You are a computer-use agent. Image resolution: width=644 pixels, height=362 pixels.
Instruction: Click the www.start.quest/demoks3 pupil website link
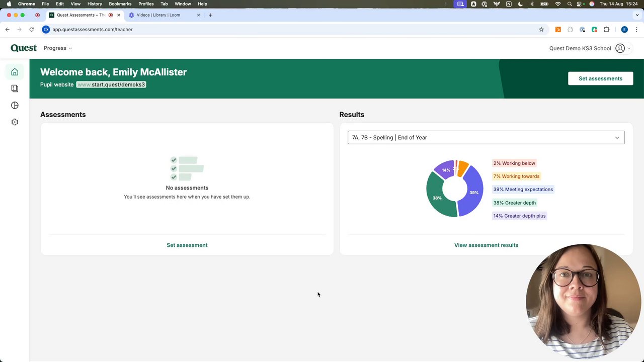[x=111, y=84]
